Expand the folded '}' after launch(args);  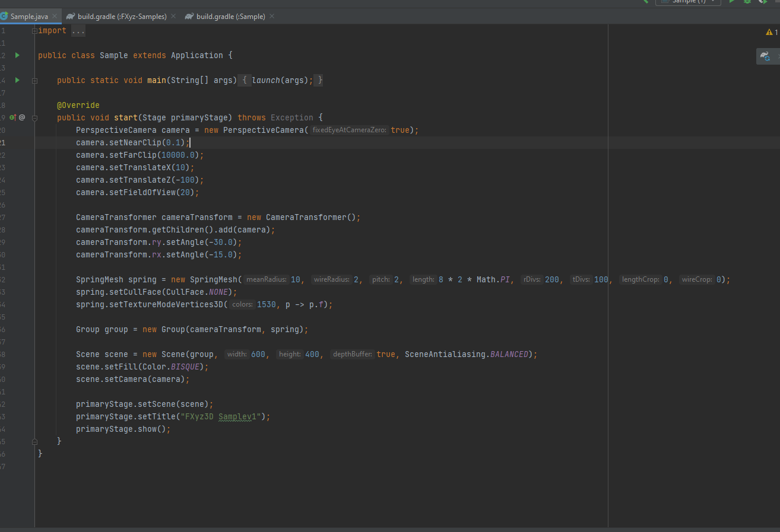pos(319,80)
